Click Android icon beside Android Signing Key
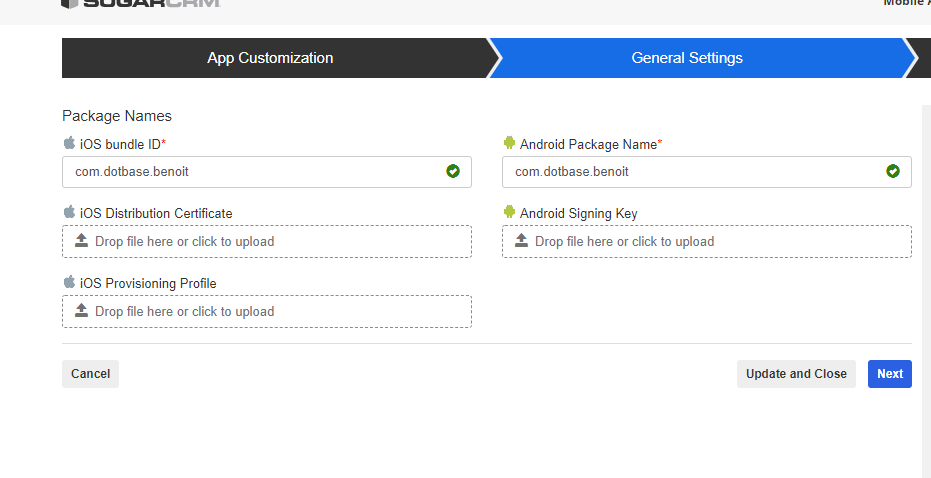The image size is (931, 478). (509, 212)
